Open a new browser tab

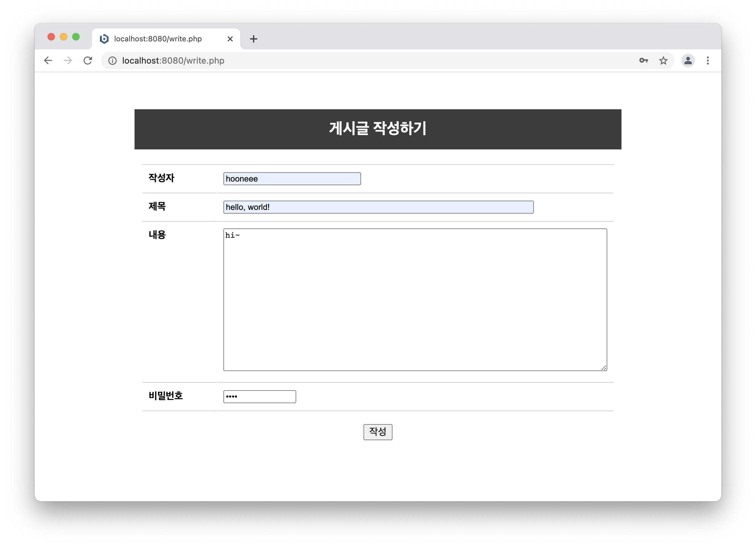[x=253, y=39]
